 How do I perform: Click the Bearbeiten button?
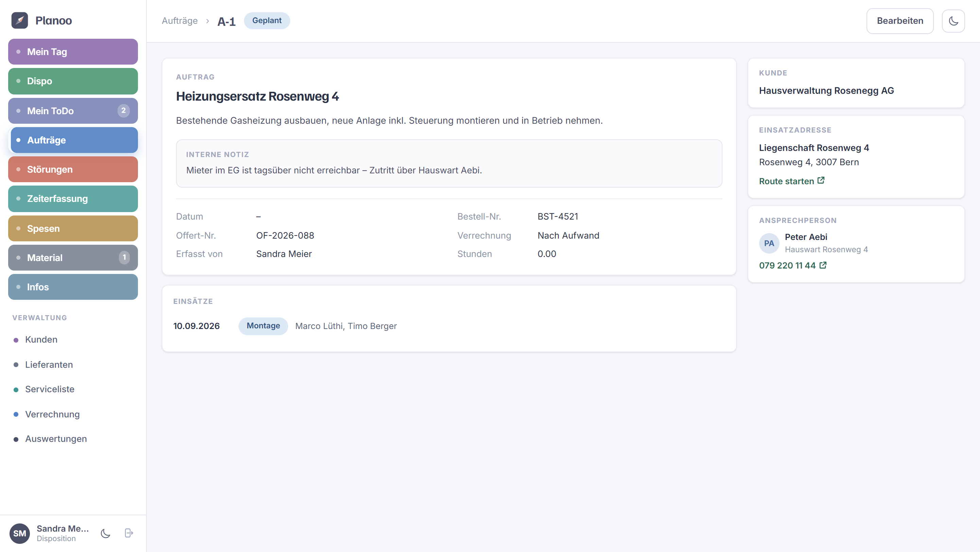pos(900,21)
